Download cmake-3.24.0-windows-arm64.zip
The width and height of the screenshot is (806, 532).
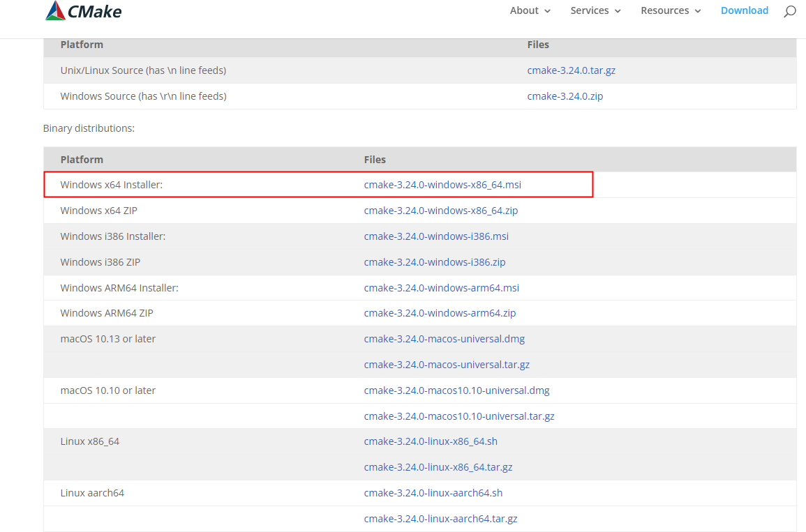tap(440, 313)
